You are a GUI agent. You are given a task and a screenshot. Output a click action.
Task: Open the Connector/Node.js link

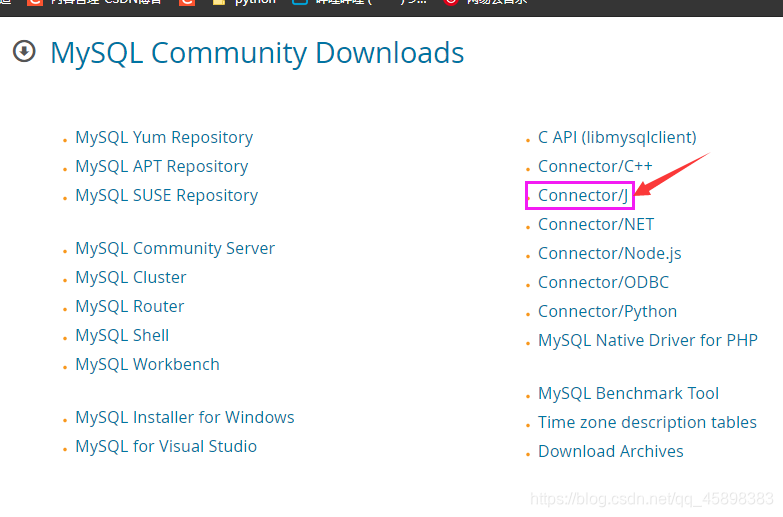tap(609, 253)
